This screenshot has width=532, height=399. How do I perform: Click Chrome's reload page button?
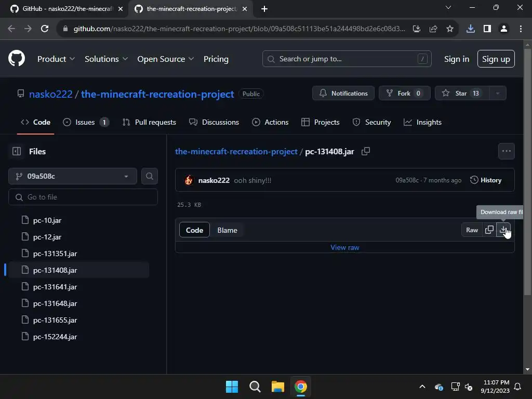(x=45, y=29)
